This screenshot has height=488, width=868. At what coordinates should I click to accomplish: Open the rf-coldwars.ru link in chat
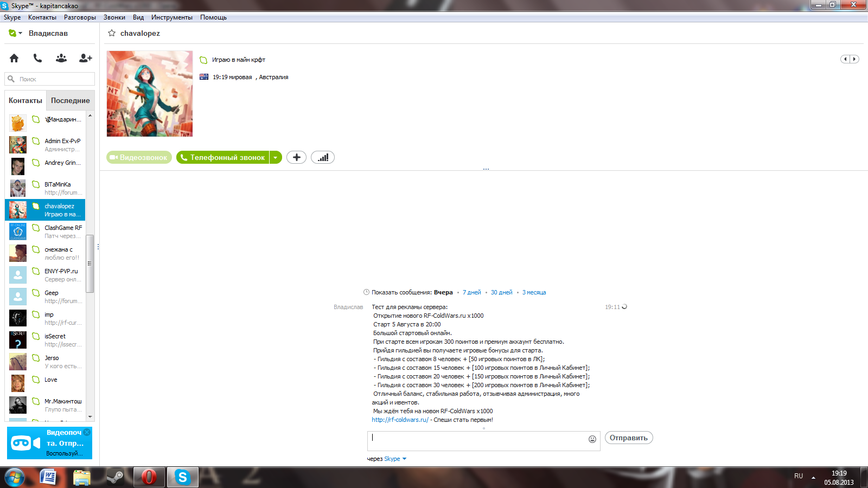tap(400, 420)
